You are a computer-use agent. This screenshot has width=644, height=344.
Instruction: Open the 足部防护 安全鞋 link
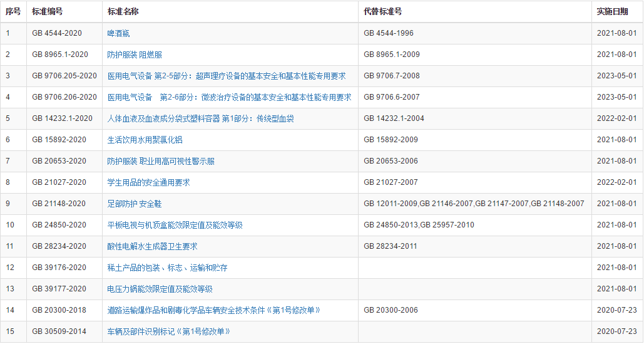pos(135,204)
